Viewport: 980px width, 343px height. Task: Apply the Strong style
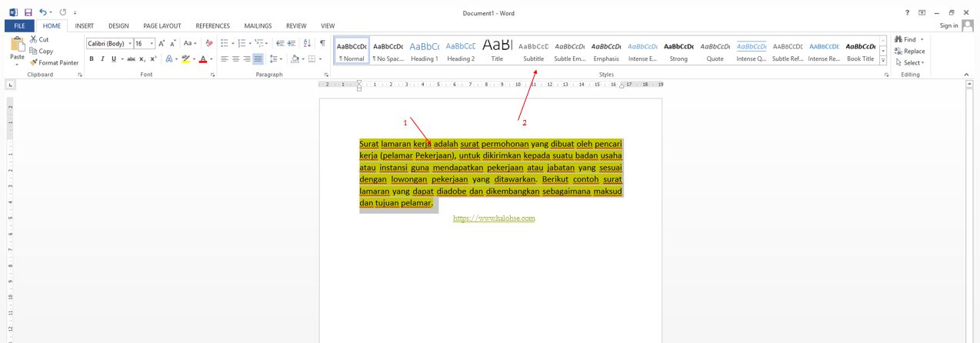(678, 51)
